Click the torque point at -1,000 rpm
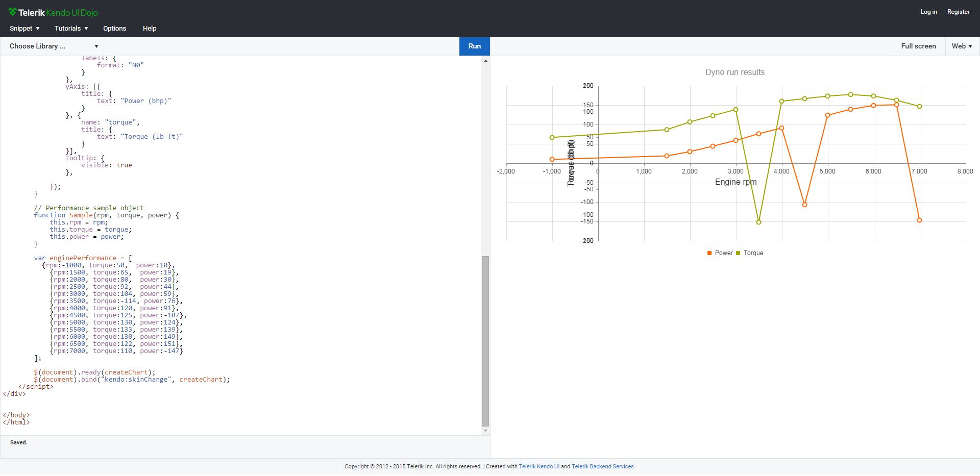Viewport: 980px width, 476px height. [x=552, y=137]
